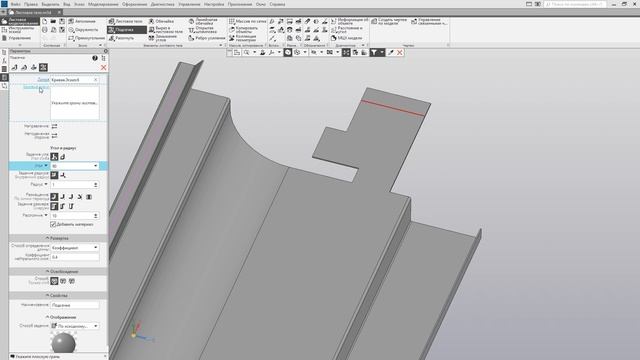
Task: Select second Задание радиуса option
Action: (x=63, y=175)
